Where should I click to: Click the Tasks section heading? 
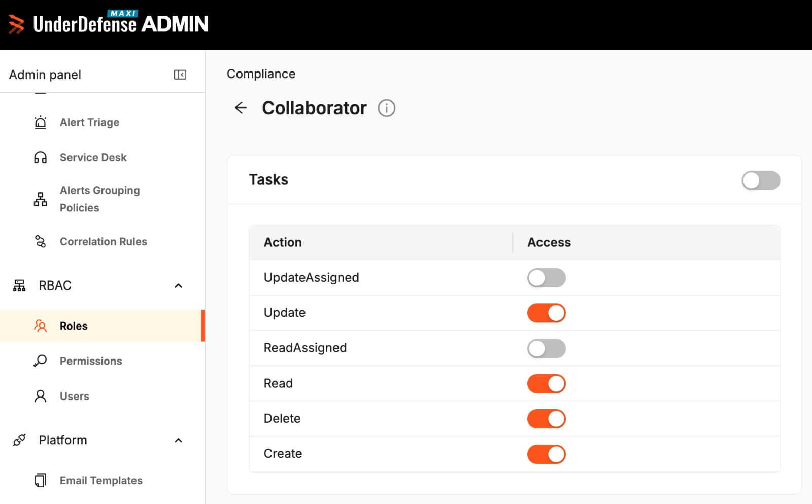pos(268,179)
